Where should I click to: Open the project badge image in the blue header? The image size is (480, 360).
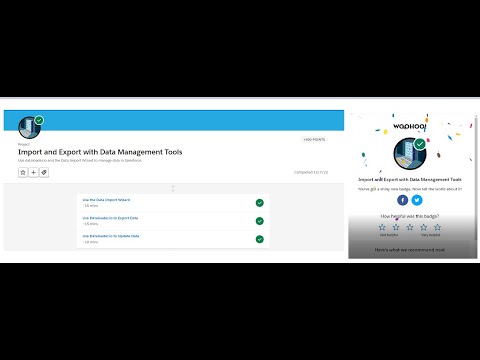click(x=30, y=127)
